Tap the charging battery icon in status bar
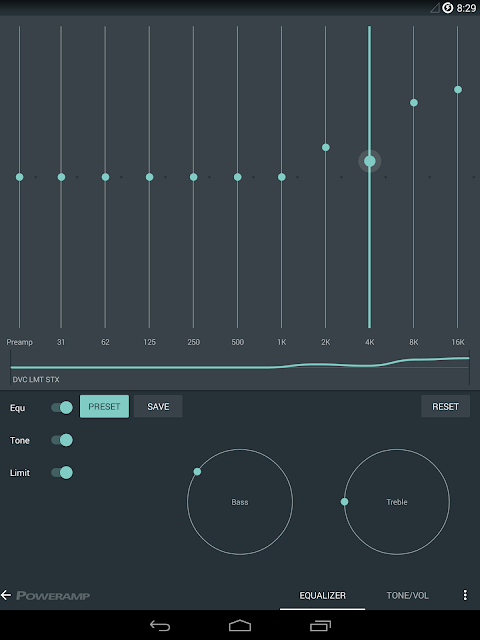Viewport: 480px width, 640px height. (448, 8)
